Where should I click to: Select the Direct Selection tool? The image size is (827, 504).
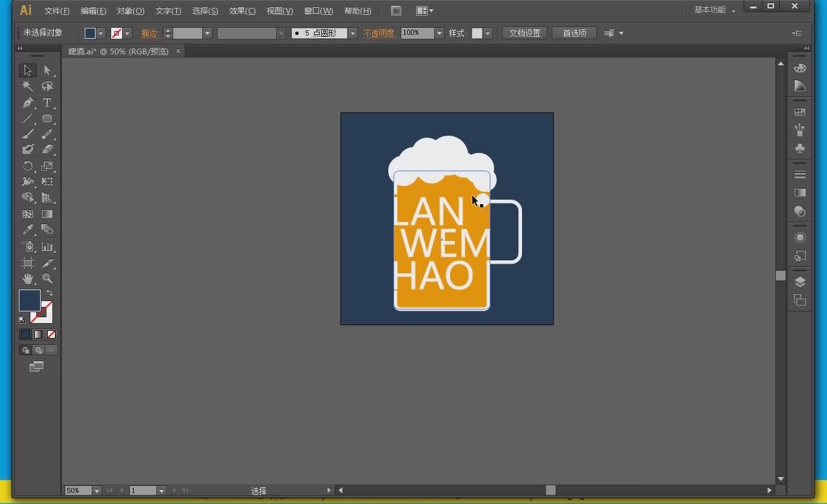pyautogui.click(x=47, y=70)
